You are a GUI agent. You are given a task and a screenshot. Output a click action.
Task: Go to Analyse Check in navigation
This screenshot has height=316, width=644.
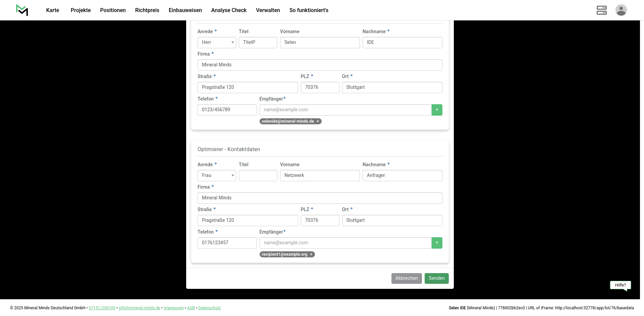pyautogui.click(x=229, y=10)
